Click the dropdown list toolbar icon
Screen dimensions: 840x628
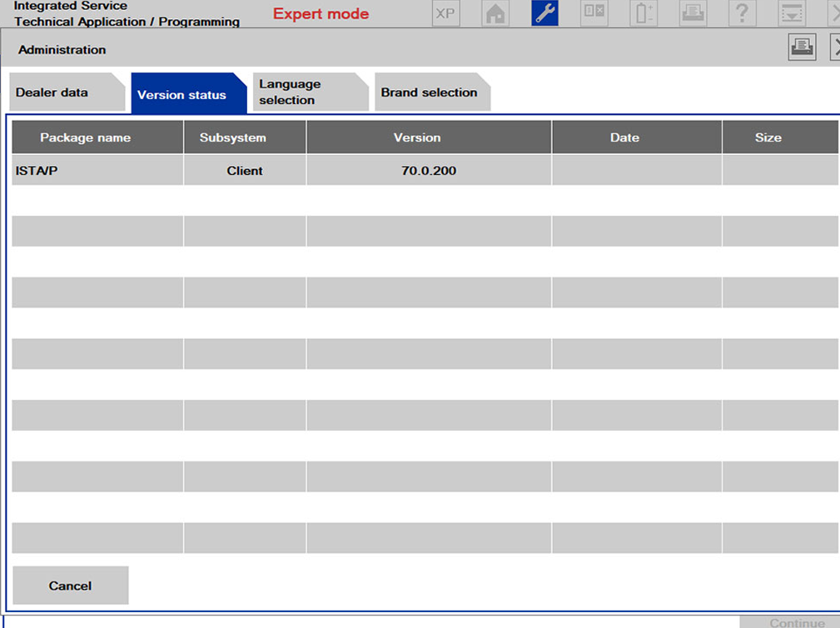coord(791,12)
